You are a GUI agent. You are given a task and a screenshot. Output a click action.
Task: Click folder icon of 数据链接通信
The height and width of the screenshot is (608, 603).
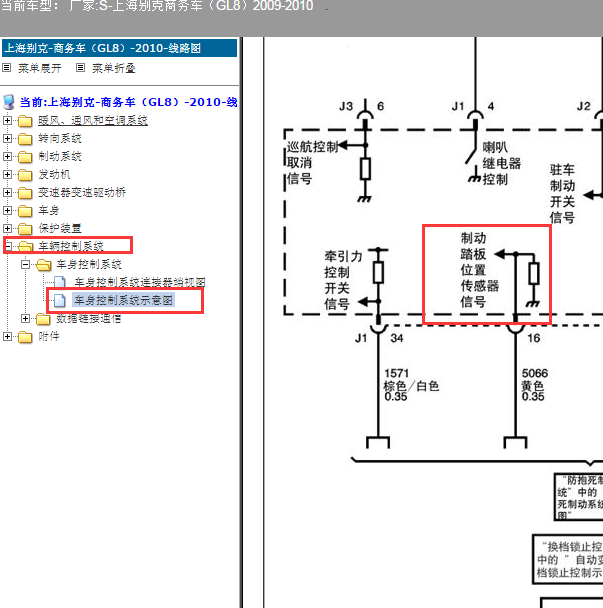[43, 319]
